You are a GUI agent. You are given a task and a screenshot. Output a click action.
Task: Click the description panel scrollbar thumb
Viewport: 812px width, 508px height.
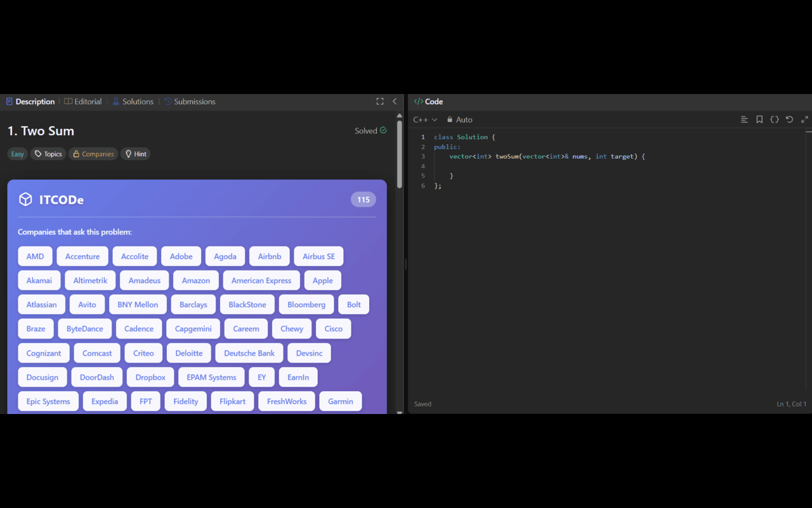tap(400, 154)
